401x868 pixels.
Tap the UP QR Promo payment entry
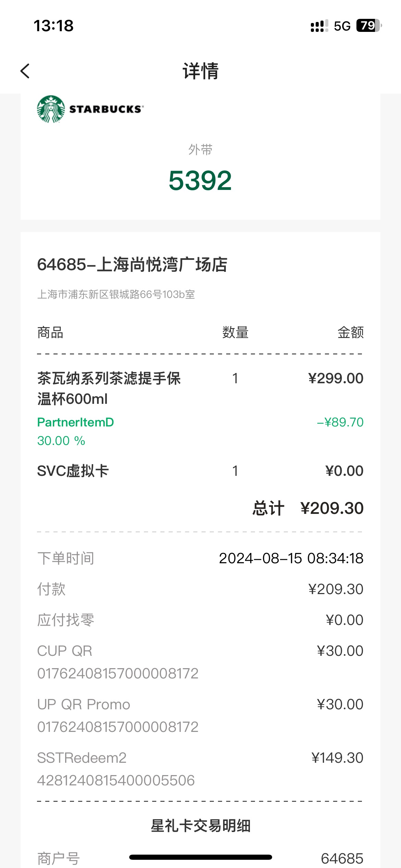[200, 715]
